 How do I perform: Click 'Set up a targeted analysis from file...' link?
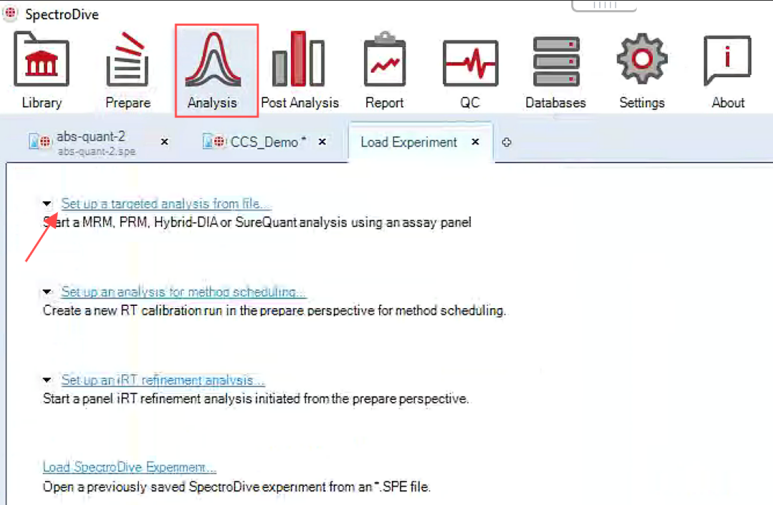pyautogui.click(x=166, y=203)
